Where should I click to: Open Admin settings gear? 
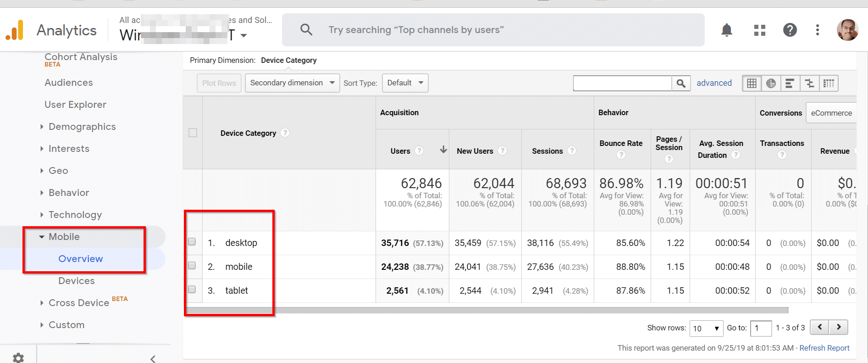(18, 358)
